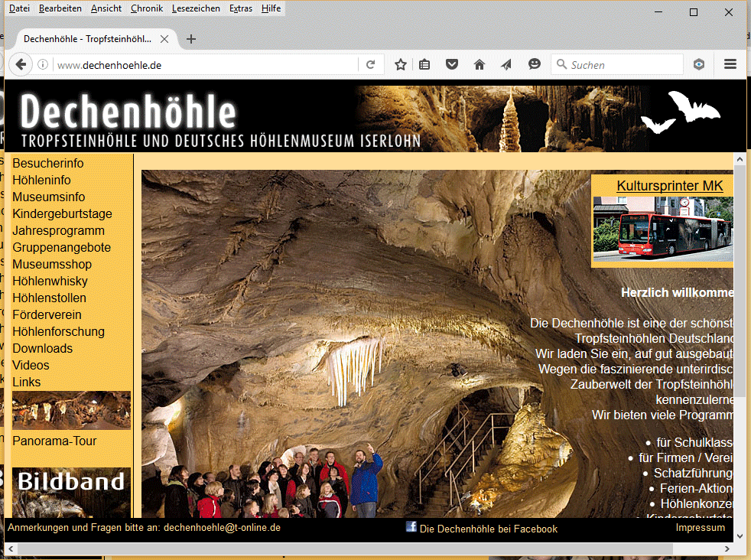Image resolution: width=751 pixels, height=560 pixels.
Task: Click the horizontal scroll left arrow
Action: [11, 549]
